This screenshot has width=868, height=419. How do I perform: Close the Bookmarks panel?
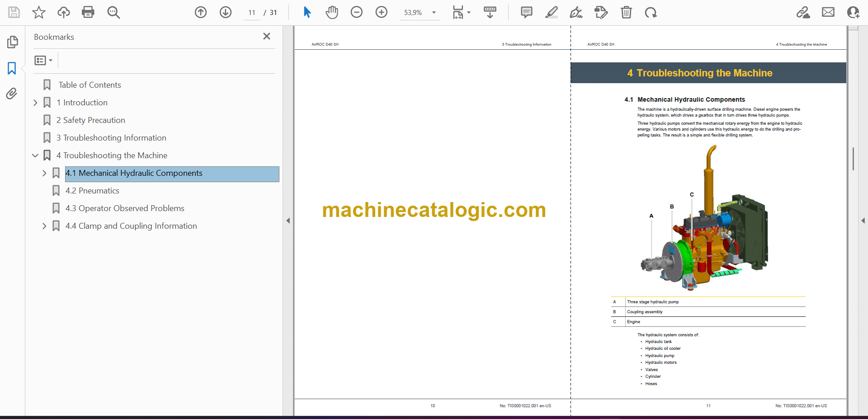tap(267, 36)
